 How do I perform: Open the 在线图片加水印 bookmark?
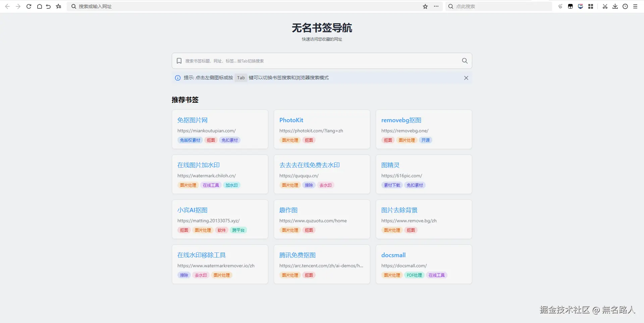(x=199, y=165)
